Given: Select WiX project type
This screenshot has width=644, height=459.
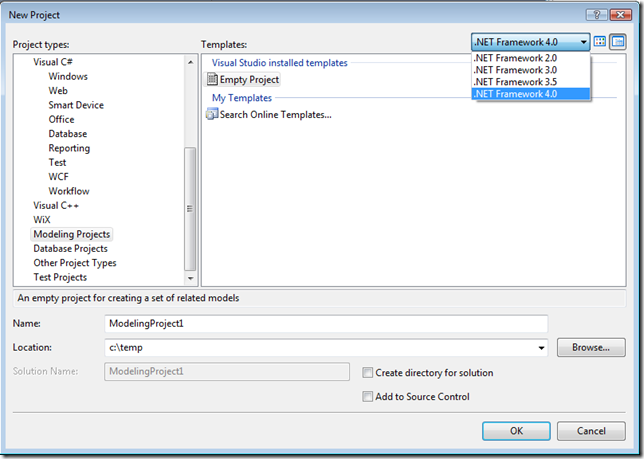Looking at the screenshot, I should coord(42,220).
